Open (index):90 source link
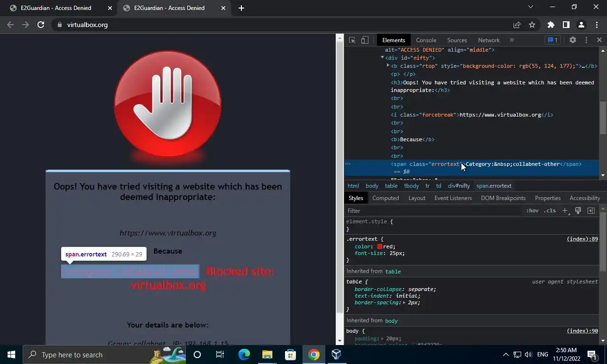This screenshot has width=607, height=364. click(x=582, y=331)
